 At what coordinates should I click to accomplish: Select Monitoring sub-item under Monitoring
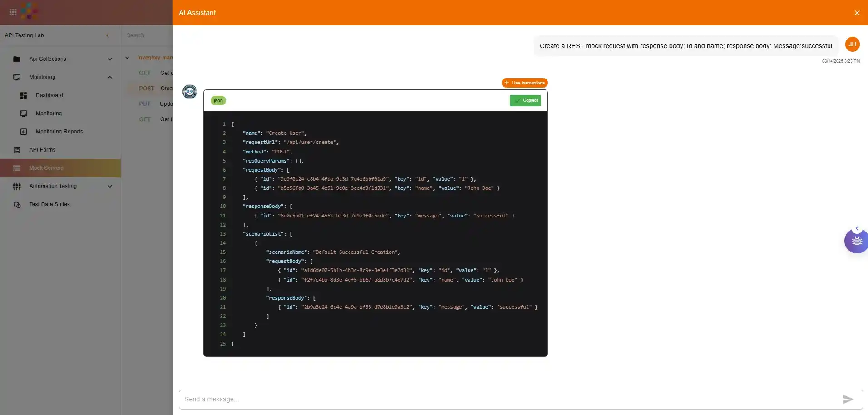pos(49,114)
